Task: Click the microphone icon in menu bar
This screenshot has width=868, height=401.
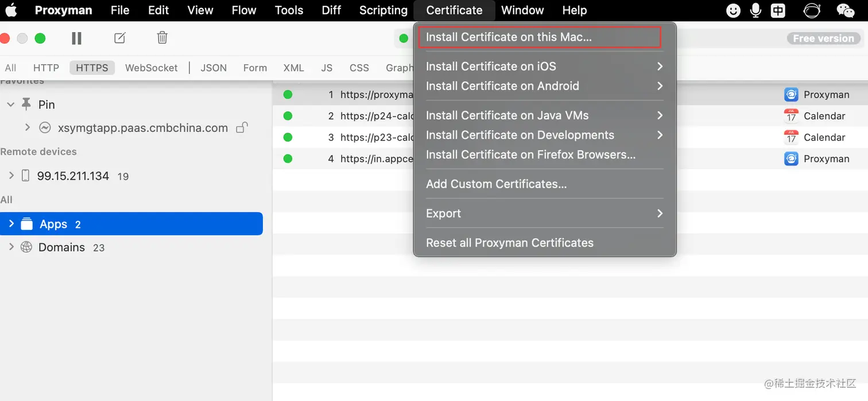Action: coord(756,10)
